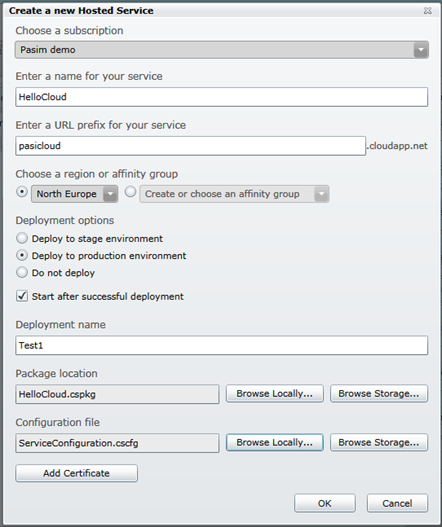The image size is (442, 527).
Task: Click the URL prefix field containing pasicloud
Action: pyautogui.click(x=191, y=146)
